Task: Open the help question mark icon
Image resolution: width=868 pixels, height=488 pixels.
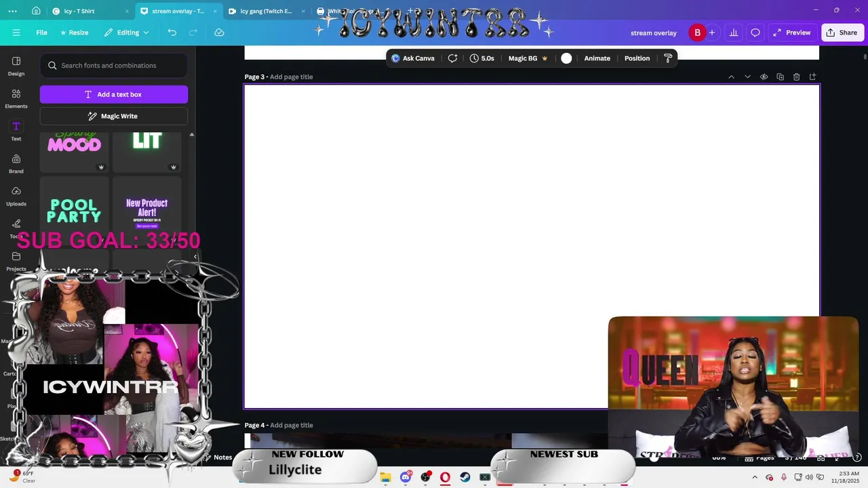Action: [x=856, y=457]
